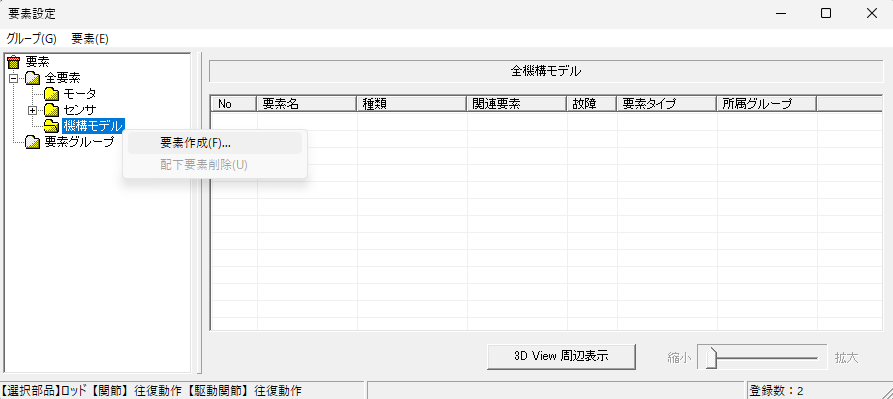Click the zoom slider thumb
Image resolution: width=893 pixels, height=399 pixels.
pyautogui.click(x=710, y=358)
